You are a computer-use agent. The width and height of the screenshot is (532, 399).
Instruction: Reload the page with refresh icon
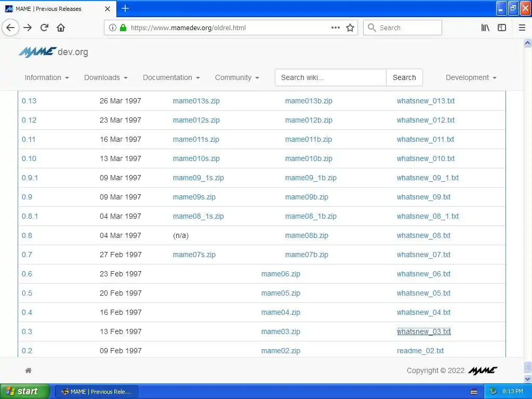pyautogui.click(x=45, y=28)
